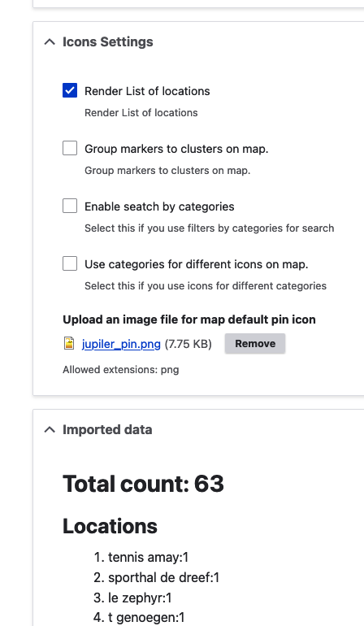Collapse Icons Settings using chevron icon
This screenshot has width=364, height=626.
click(x=50, y=41)
